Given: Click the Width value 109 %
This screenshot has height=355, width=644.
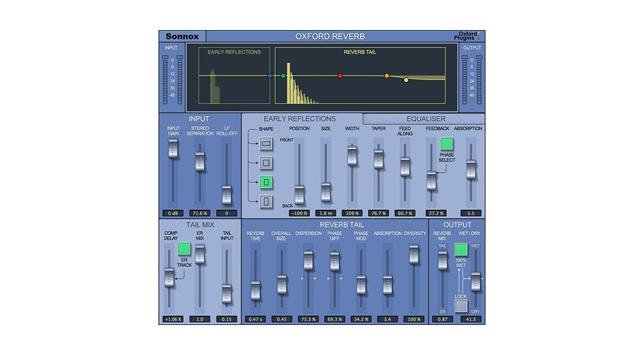Looking at the screenshot, I should point(352,213).
